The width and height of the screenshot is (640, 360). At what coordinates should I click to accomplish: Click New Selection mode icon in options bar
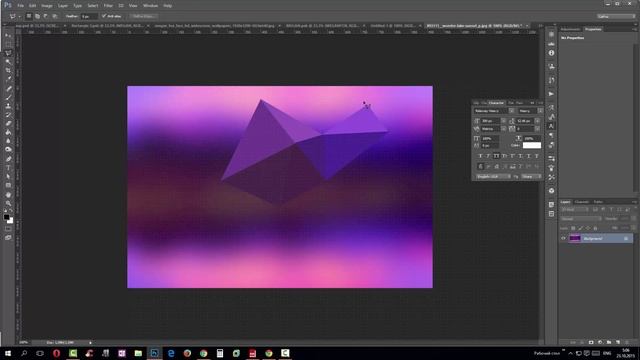tap(29, 16)
